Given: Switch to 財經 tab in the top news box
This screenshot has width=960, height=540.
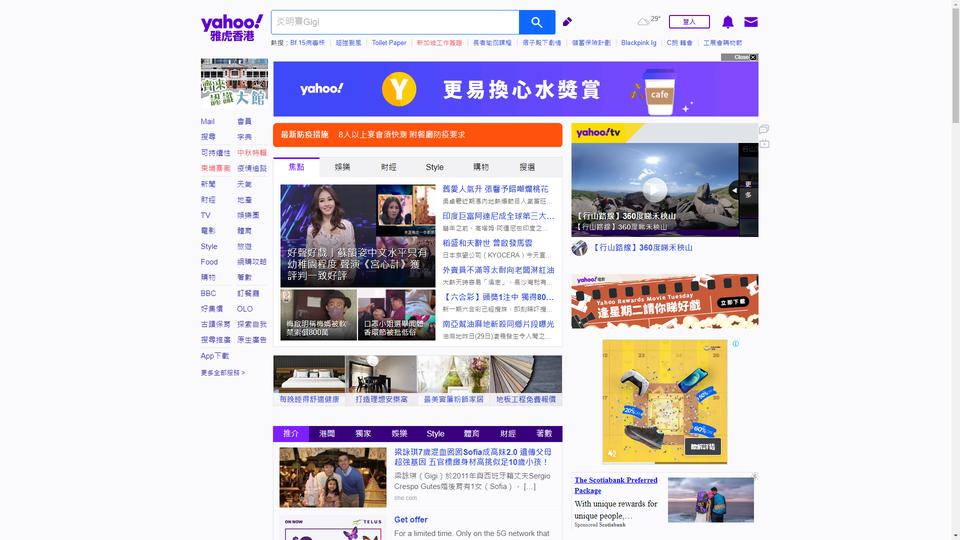Looking at the screenshot, I should [388, 167].
